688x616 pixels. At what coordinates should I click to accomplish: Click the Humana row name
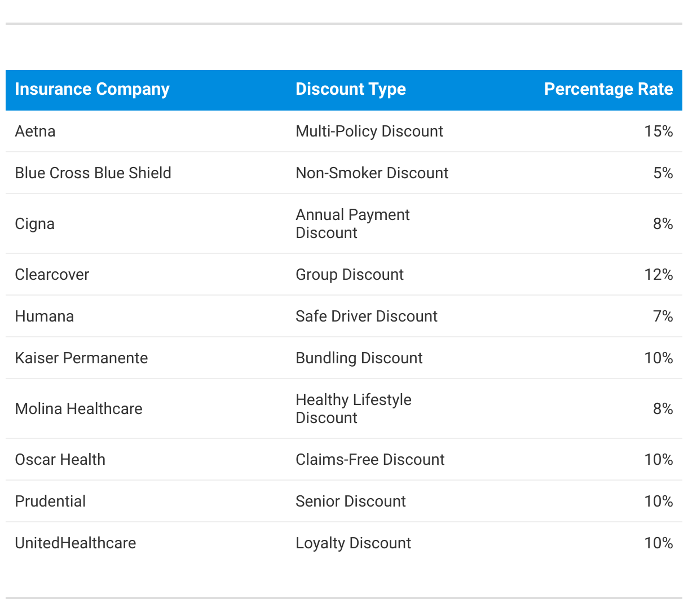[45, 316]
